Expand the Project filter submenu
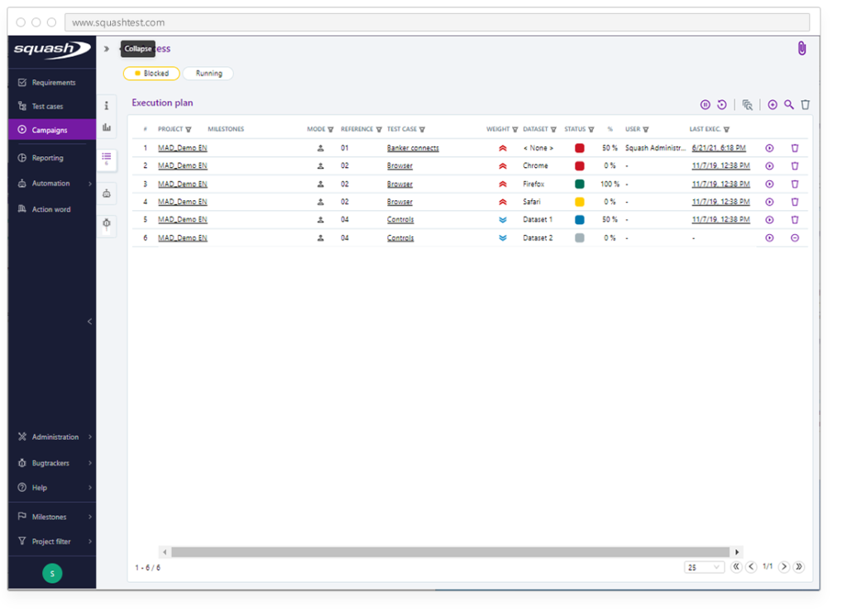The image size is (847, 616). point(89,542)
